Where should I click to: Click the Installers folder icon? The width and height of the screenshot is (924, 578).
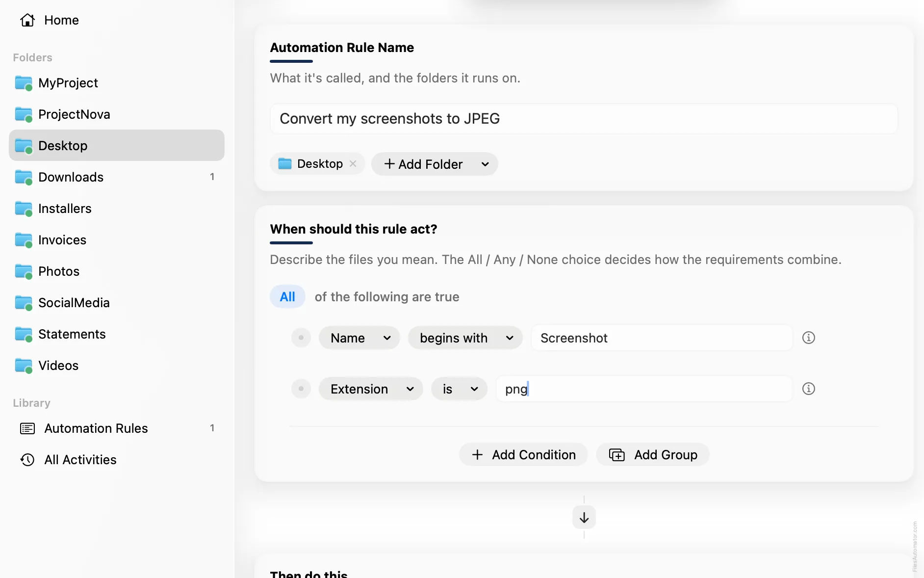click(x=24, y=209)
